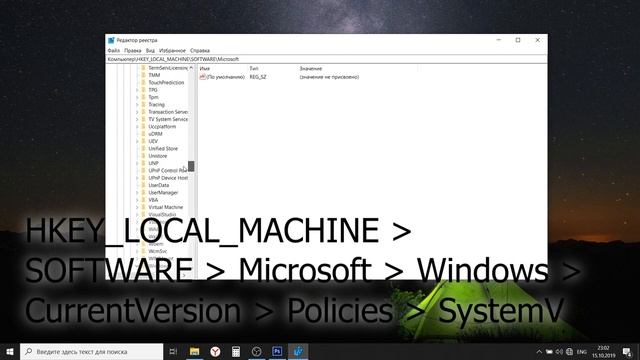Open the Избранное menu
This screenshot has height=360, width=640.
[x=172, y=51]
